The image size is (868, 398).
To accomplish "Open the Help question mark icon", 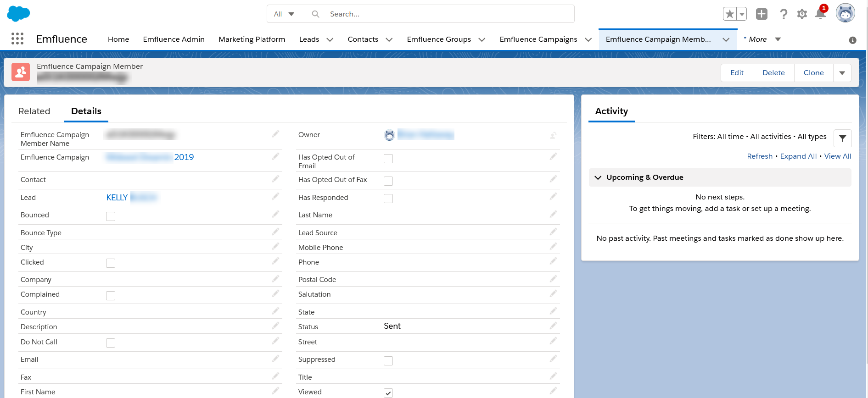I will pos(784,14).
